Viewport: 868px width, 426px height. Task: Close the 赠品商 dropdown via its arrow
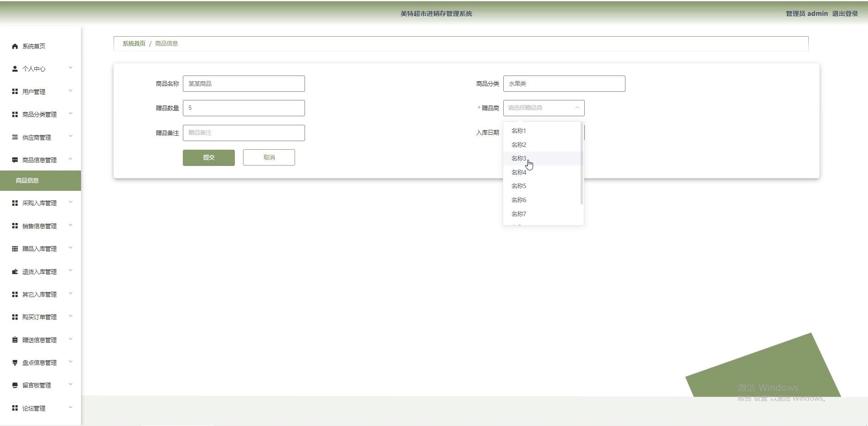[x=577, y=108]
